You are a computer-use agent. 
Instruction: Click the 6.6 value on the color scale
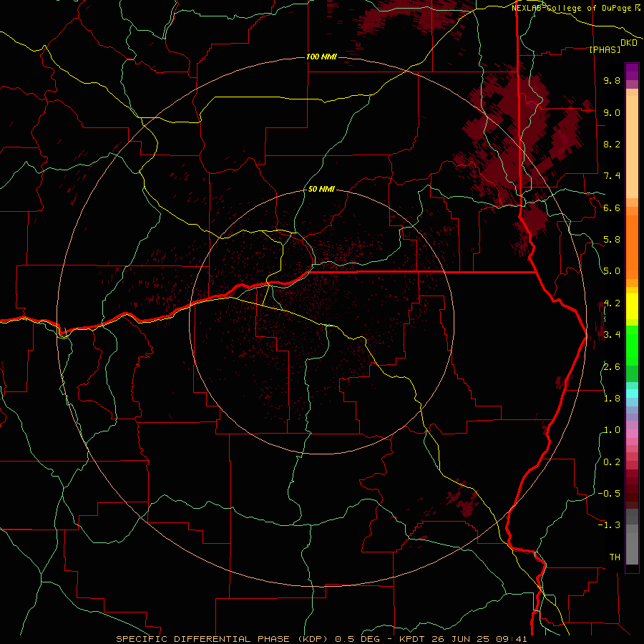tap(612, 208)
